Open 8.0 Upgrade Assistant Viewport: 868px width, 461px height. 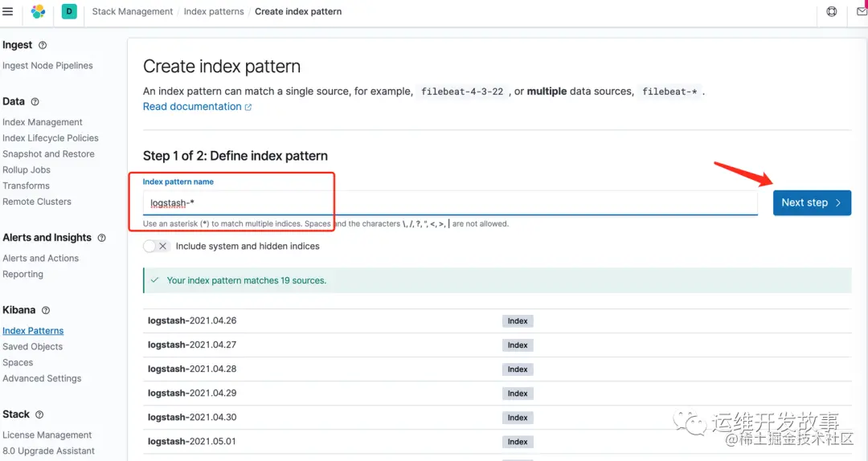pos(48,451)
